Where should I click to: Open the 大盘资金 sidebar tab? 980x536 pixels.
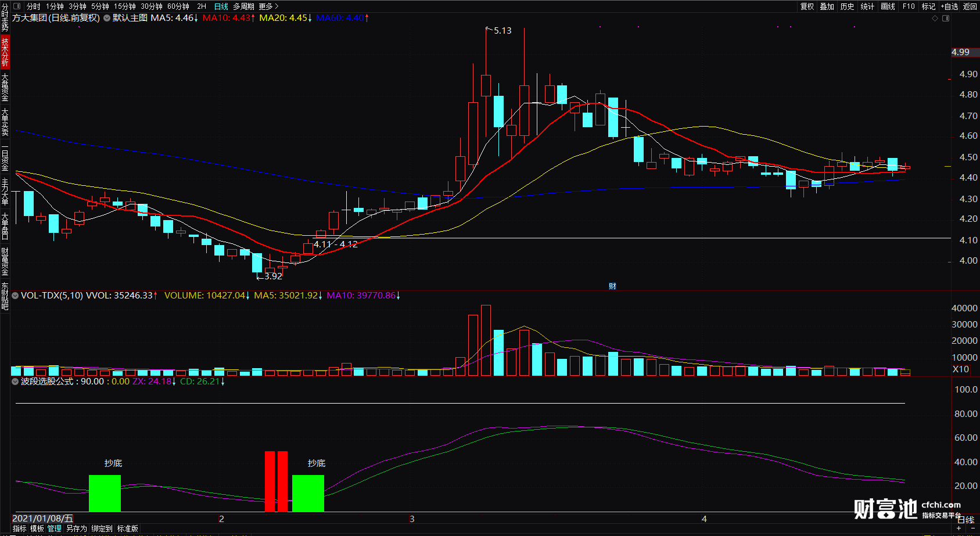click(x=5, y=87)
